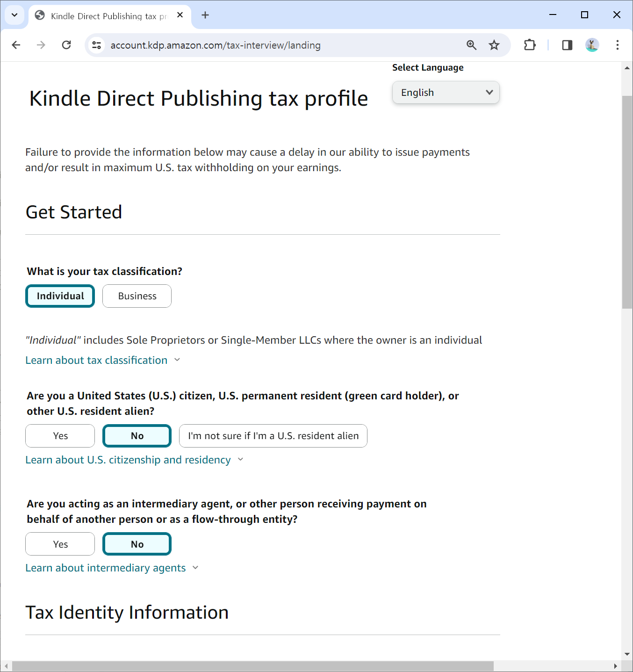Viewport: 633px width, 672px height.
Task: Answer Yes to intermediary agent question
Action: click(60, 544)
